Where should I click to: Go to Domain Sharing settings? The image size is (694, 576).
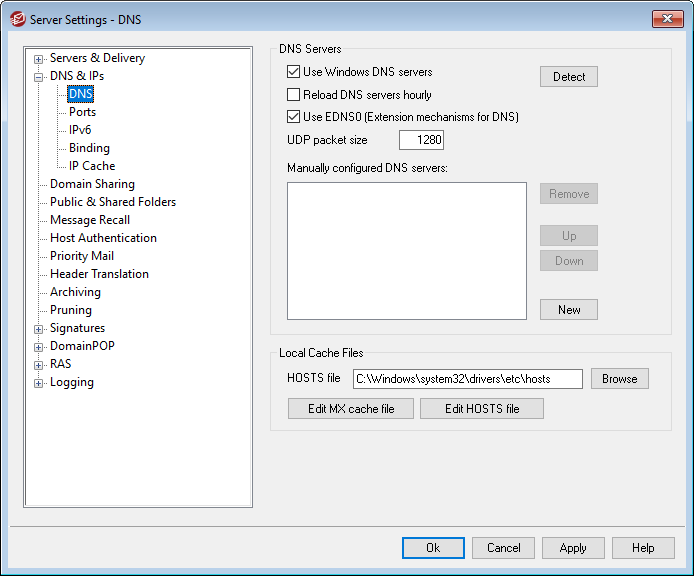point(92,184)
